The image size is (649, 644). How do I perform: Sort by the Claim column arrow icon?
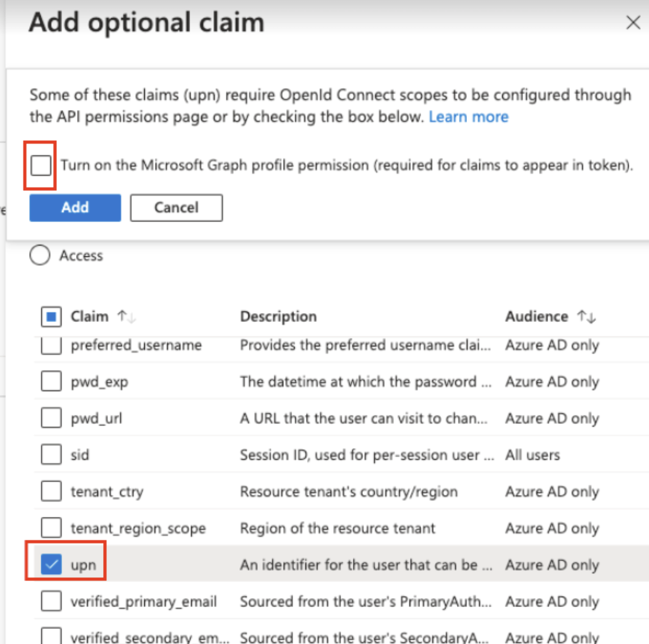(126, 316)
